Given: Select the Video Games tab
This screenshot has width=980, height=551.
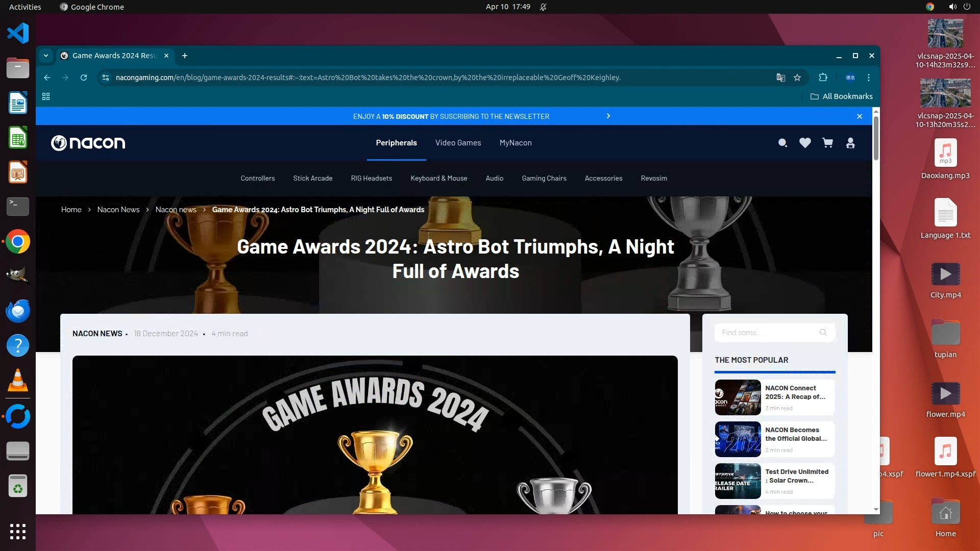Looking at the screenshot, I should tap(458, 143).
